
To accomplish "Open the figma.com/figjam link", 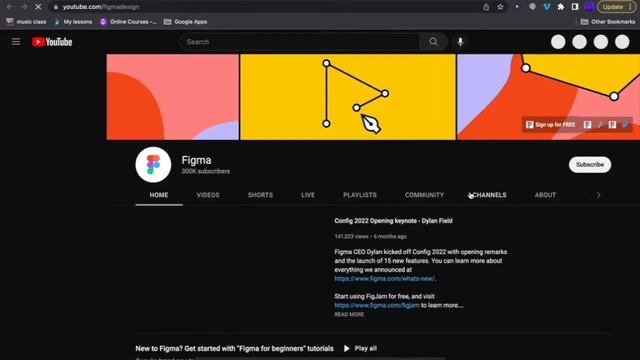I will pyautogui.click(x=376, y=305).
